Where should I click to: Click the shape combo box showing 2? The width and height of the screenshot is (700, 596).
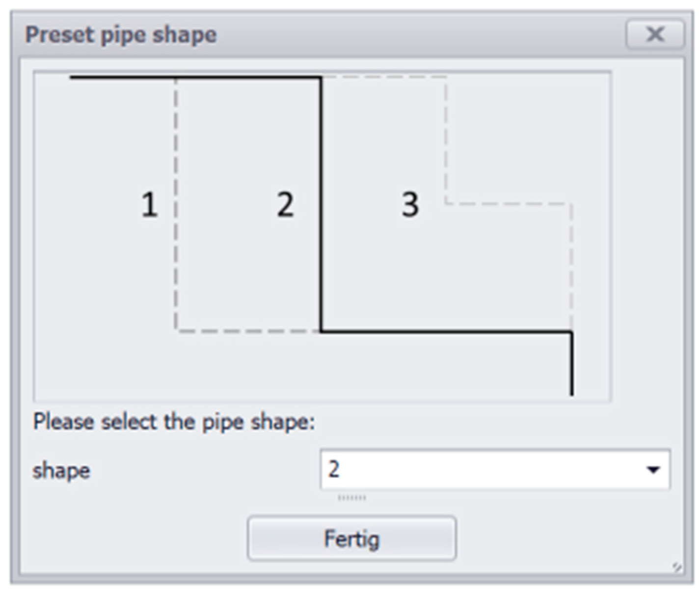(481, 470)
